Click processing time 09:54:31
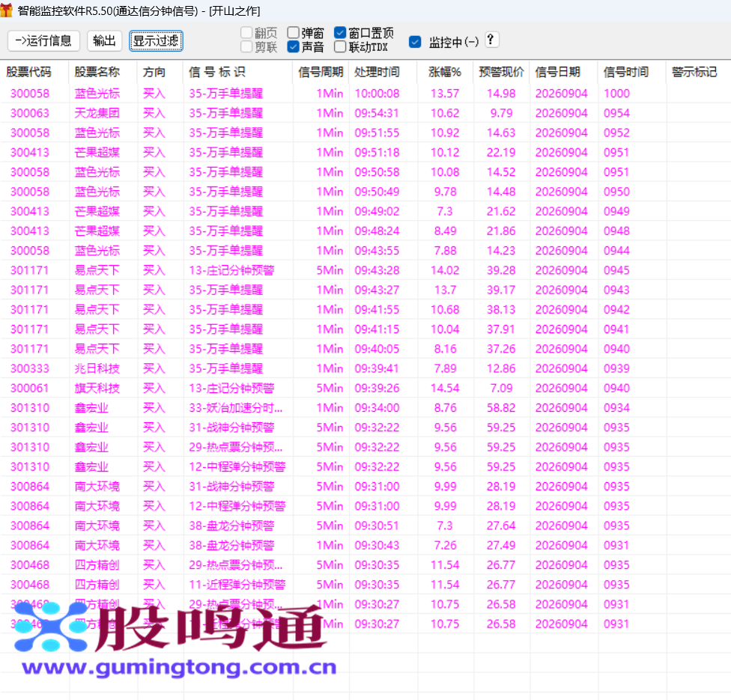Viewport: 731px width, 700px height. (377, 113)
